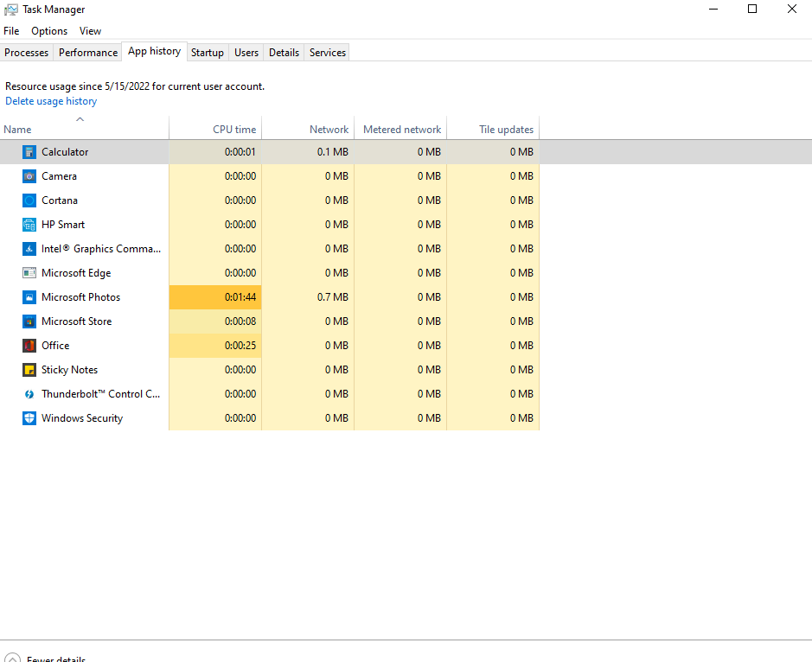The width and height of the screenshot is (812, 662).
Task: Switch to the Services tab
Action: [x=327, y=52]
